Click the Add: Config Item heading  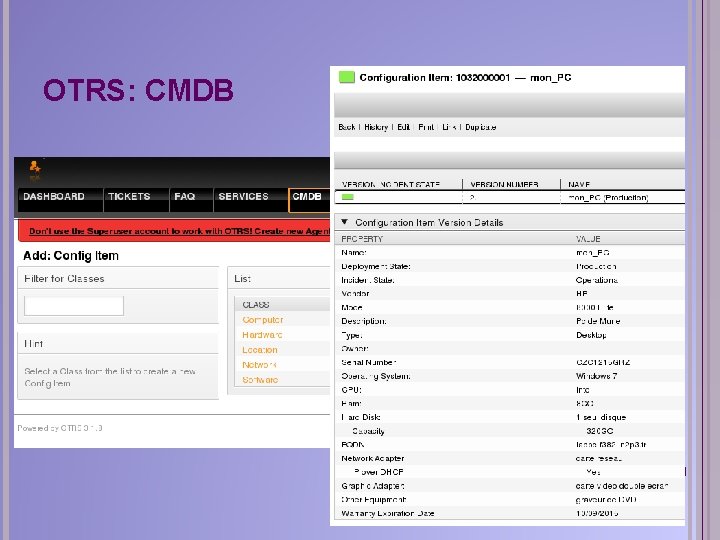pyautogui.click(x=71, y=256)
